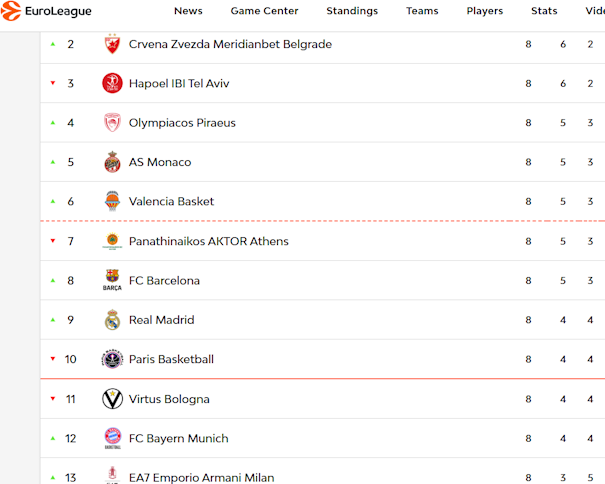Click the Crvena Zvezda club crest
Image resolution: width=605 pixels, height=484 pixels.
point(112,44)
